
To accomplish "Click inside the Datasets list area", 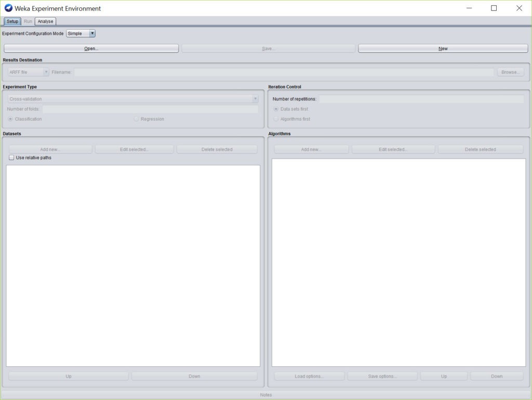I will 133,266.
